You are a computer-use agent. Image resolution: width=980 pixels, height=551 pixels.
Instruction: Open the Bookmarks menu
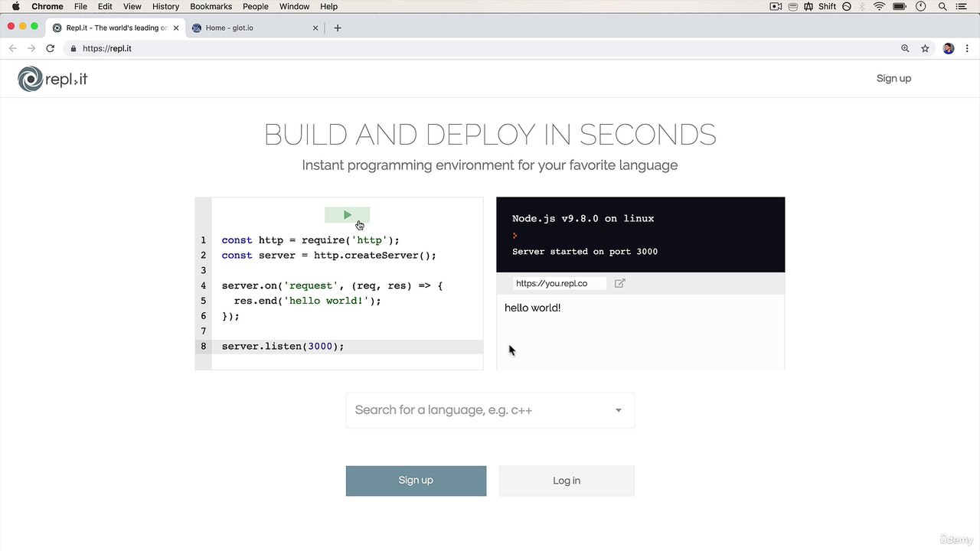point(211,6)
